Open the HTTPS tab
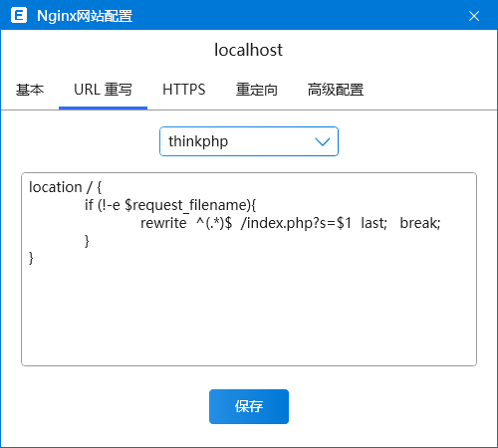The image size is (498, 448). tap(184, 90)
